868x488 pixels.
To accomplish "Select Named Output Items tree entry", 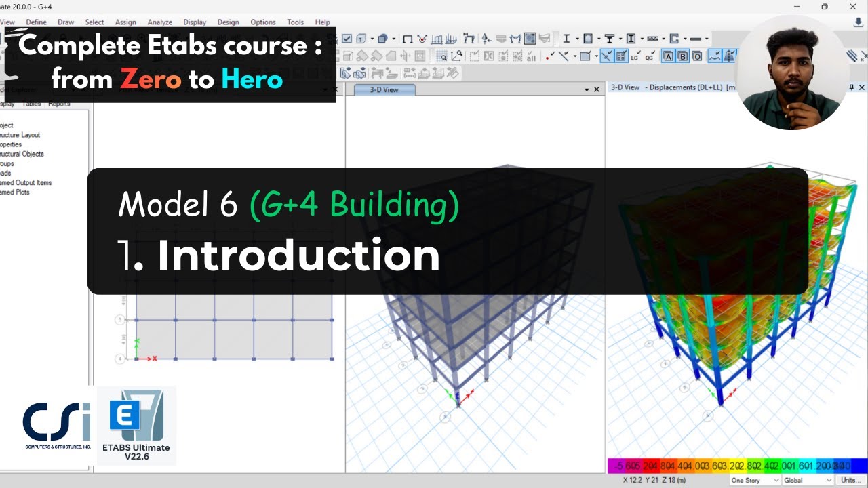I will click(x=26, y=182).
